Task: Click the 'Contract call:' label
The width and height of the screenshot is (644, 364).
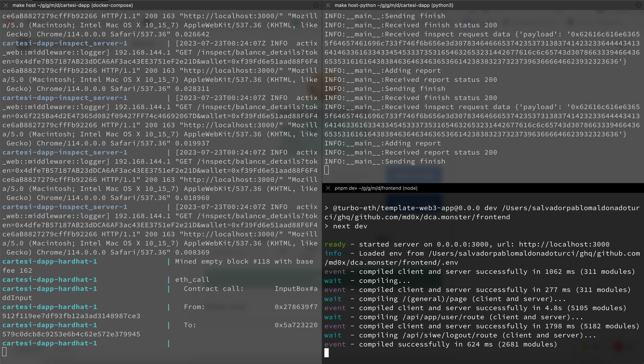Action: pos(214,289)
